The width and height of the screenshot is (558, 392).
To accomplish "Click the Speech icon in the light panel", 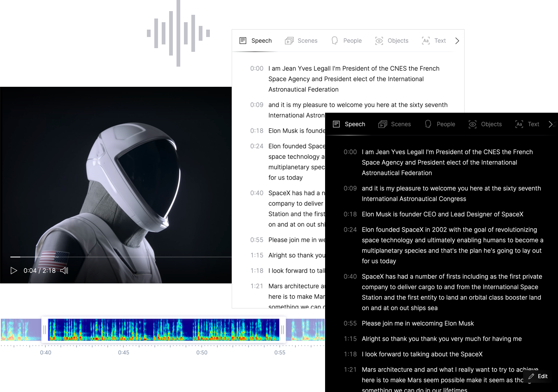I will [243, 41].
